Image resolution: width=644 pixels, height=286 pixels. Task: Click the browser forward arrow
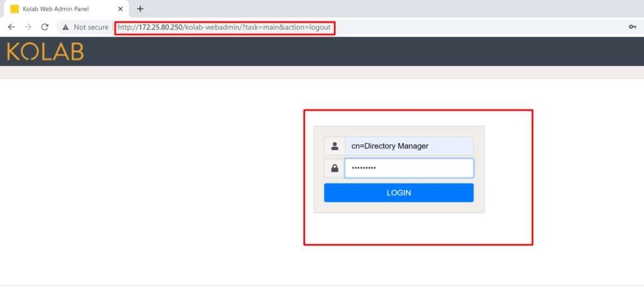[28, 27]
